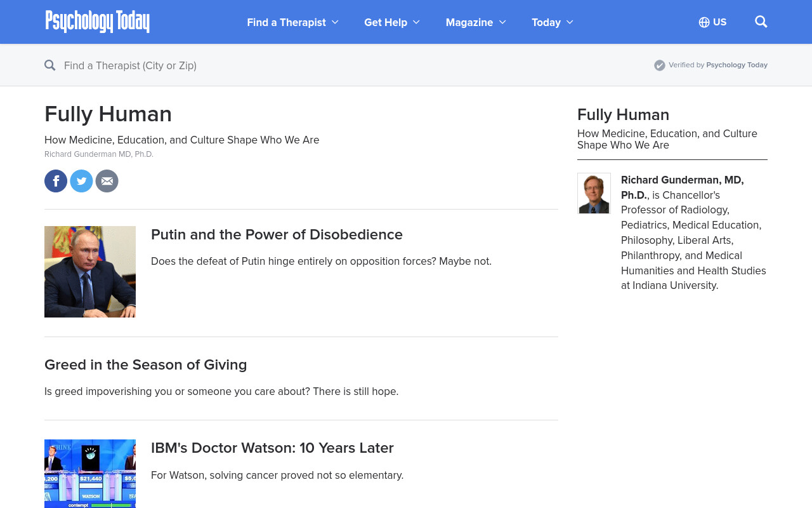The height and width of the screenshot is (508, 812).
Task: Expand the Today menu
Action: point(553,22)
